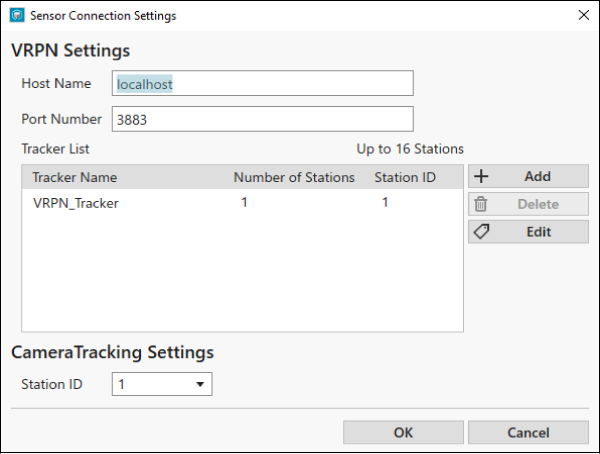The image size is (600, 454).
Task: Click the trash can Delete icon
Action: (481, 204)
